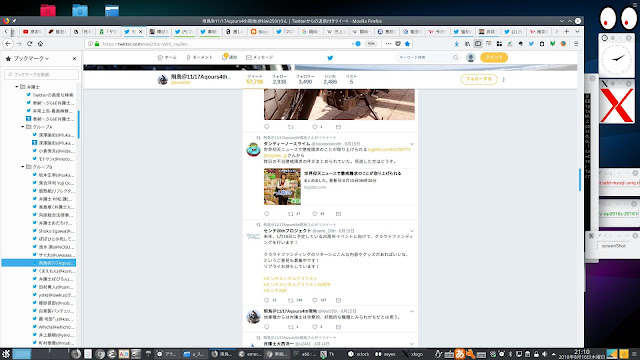This screenshot has height=360, width=640.
Task: Click the Twitter bird logo in the page header
Action: tap(330, 58)
